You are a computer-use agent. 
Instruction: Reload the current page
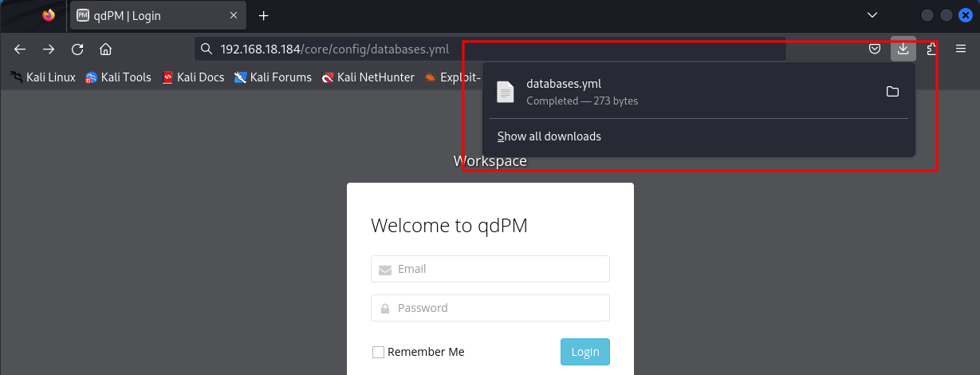[77, 49]
